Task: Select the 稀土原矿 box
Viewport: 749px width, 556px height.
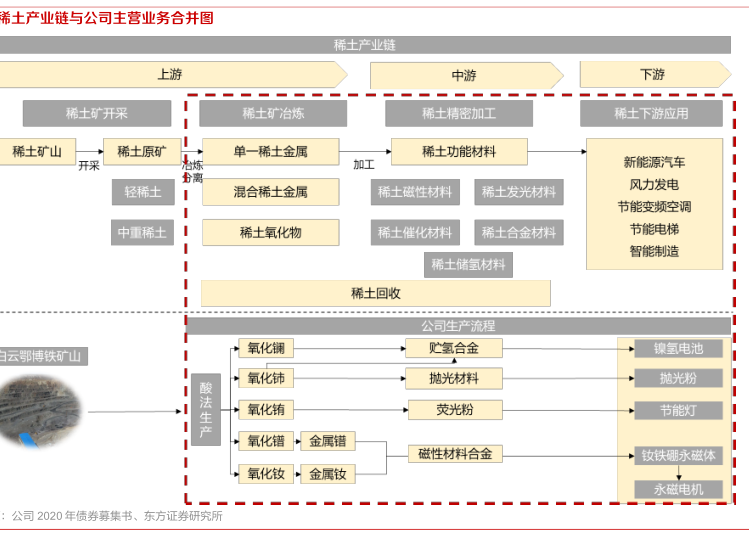Action: tap(142, 152)
